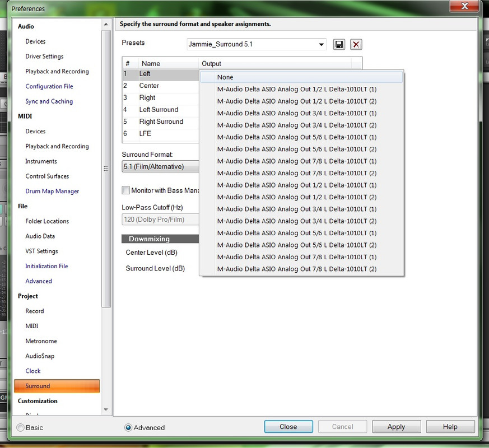Select the Basic radio button
489x448 pixels.
point(21,427)
